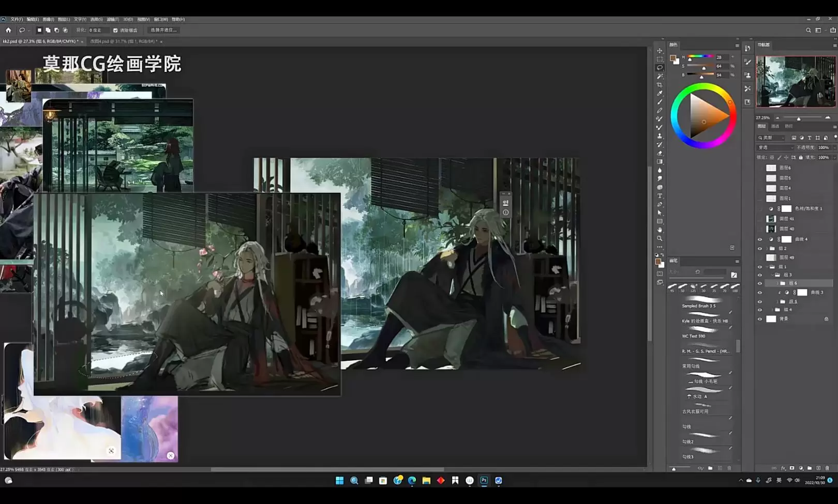Select the Horizontal Type tool

point(660,196)
